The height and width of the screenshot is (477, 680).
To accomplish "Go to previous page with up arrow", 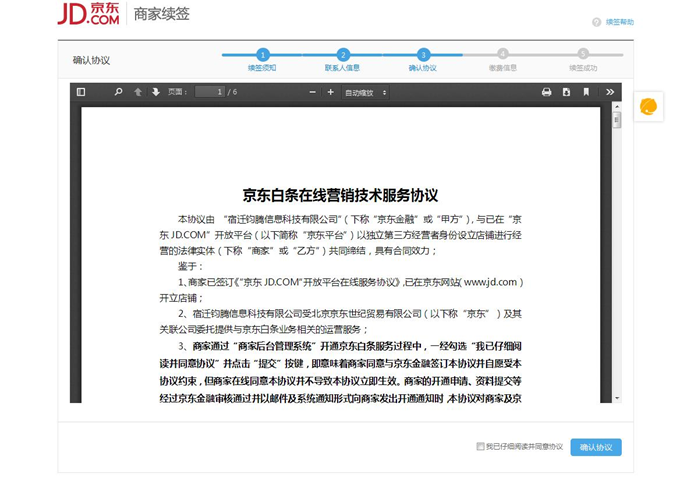I will tap(138, 92).
